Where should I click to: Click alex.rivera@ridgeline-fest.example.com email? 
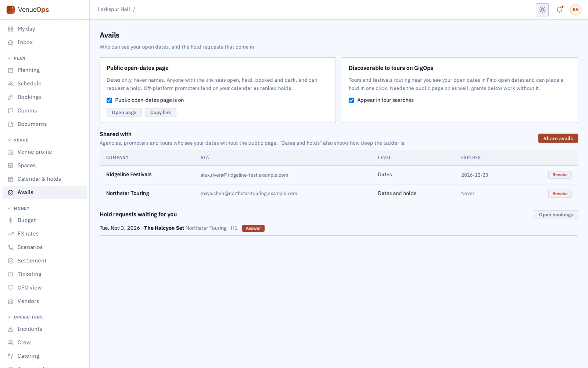coord(244,175)
